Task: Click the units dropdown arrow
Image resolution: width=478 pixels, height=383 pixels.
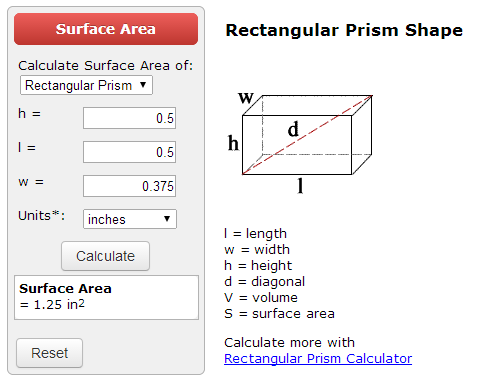Action: pyautogui.click(x=167, y=219)
